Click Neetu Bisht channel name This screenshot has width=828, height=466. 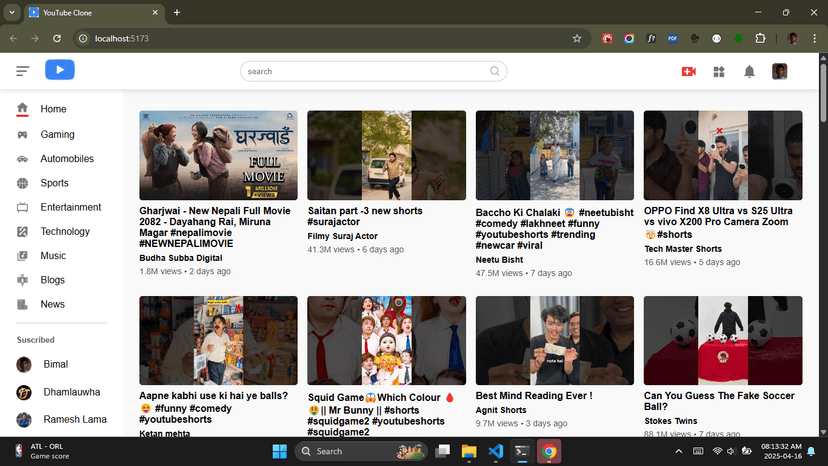pyautogui.click(x=499, y=260)
